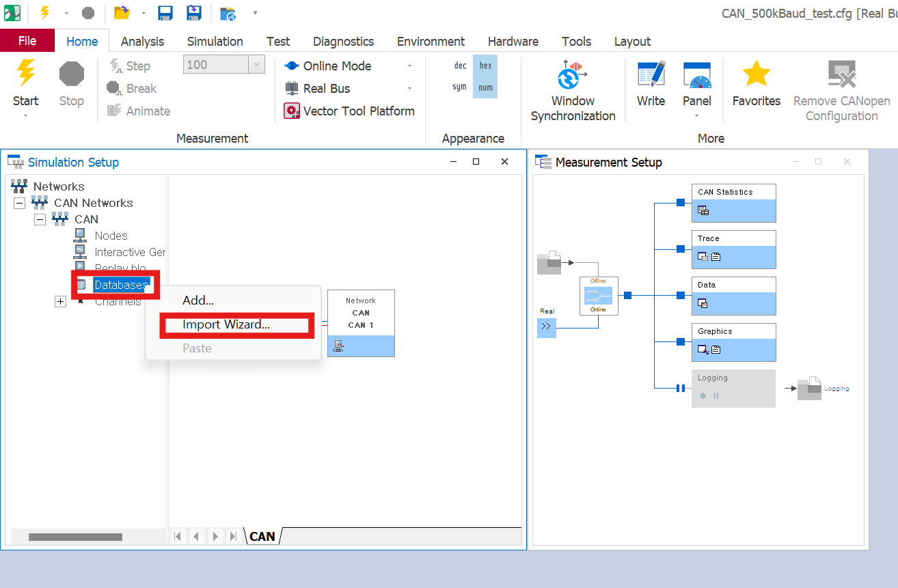The width and height of the screenshot is (898, 588).
Task: Click the Panel gauge icon
Action: [697, 75]
